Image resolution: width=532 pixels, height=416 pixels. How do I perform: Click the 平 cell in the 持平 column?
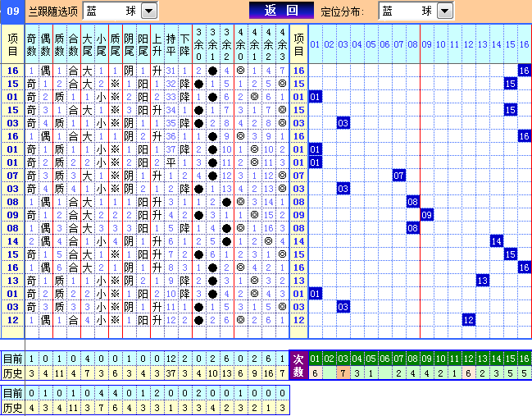click(171, 162)
